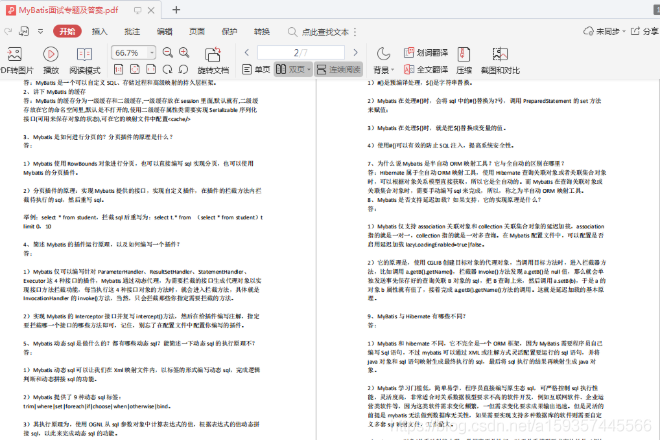Click the 旋转文档 rotate document icon
Viewport: 661px width, 444px height.
point(213,54)
